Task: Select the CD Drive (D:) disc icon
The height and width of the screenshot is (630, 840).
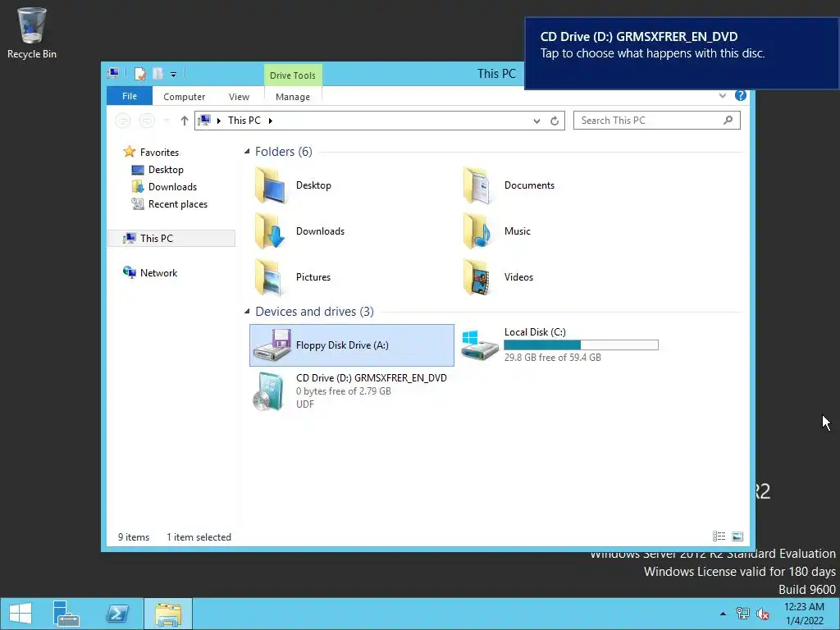Action: tap(269, 391)
